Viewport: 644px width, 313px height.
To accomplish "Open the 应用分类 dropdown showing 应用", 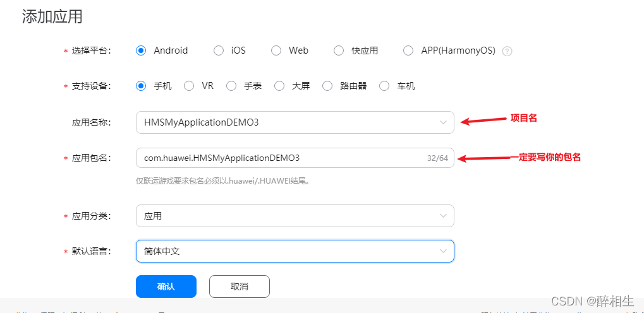I will (295, 216).
